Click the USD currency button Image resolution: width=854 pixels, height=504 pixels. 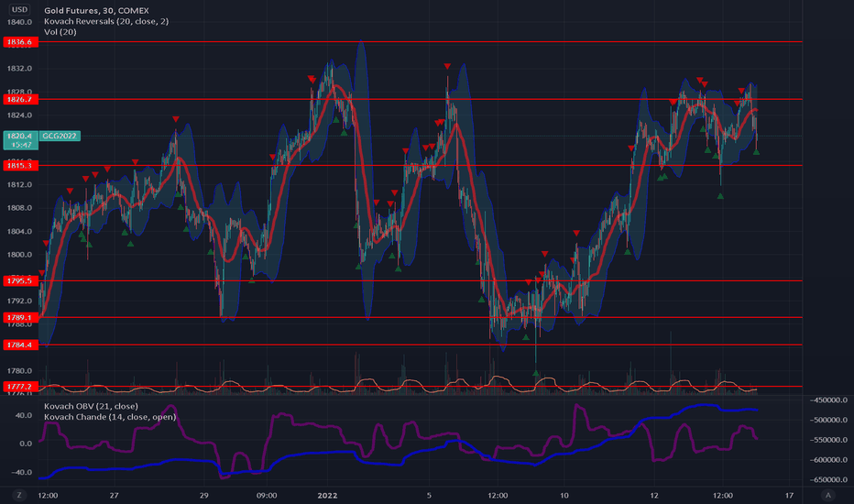click(x=19, y=9)
